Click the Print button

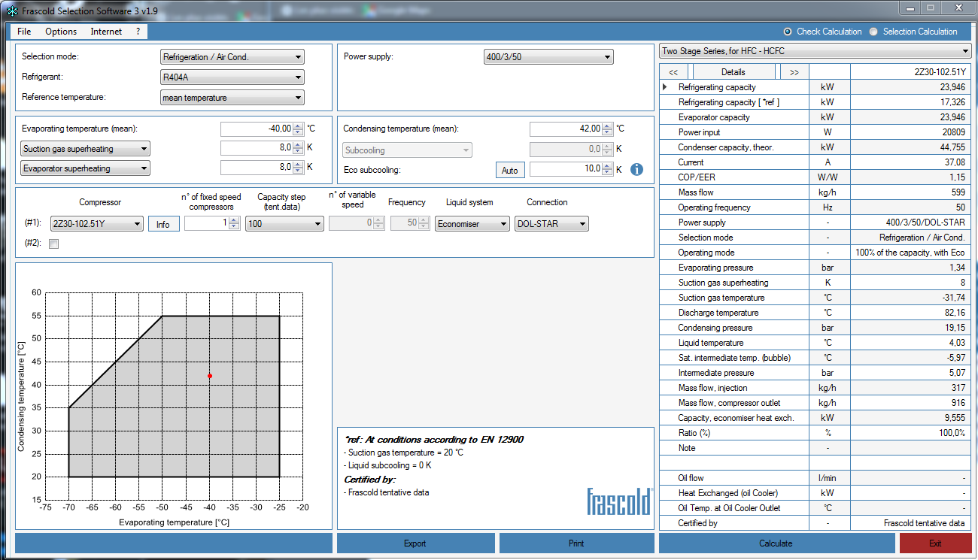(x=576, y=543)
